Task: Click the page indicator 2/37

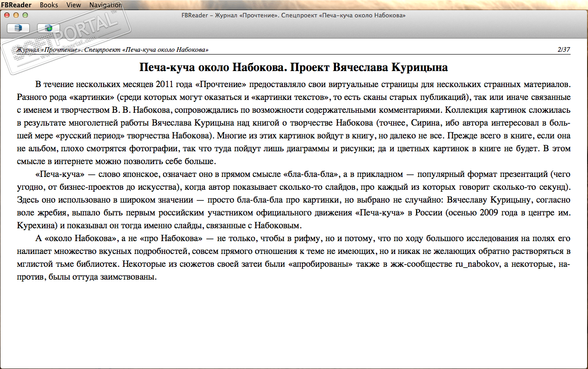Action: (x=564, y=50)
